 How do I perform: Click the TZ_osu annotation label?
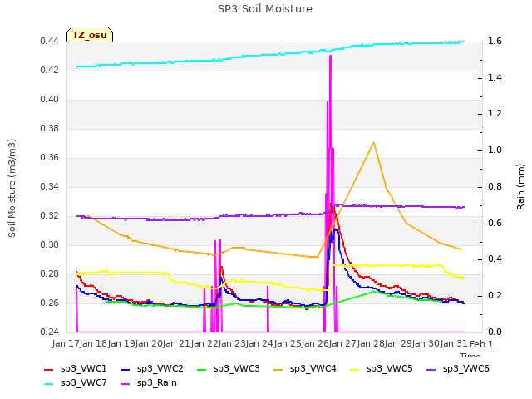[x=90, y=35]
